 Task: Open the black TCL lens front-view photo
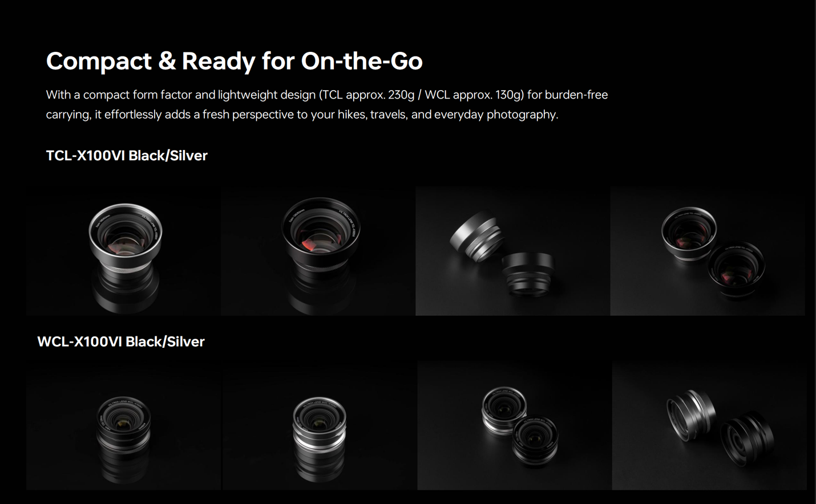318,251
